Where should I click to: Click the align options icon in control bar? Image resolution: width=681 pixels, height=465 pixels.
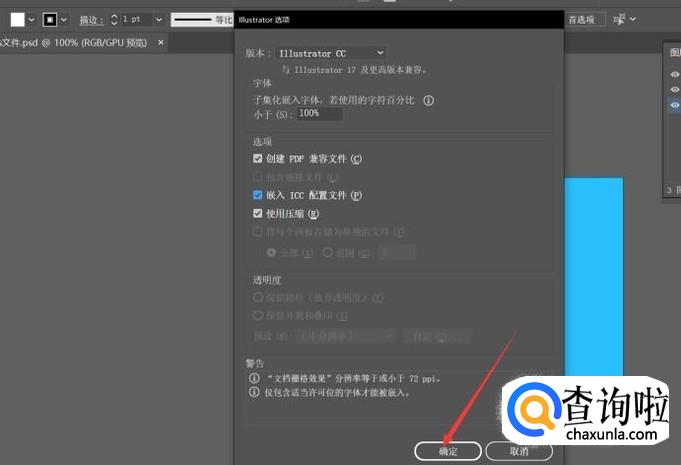619,19
